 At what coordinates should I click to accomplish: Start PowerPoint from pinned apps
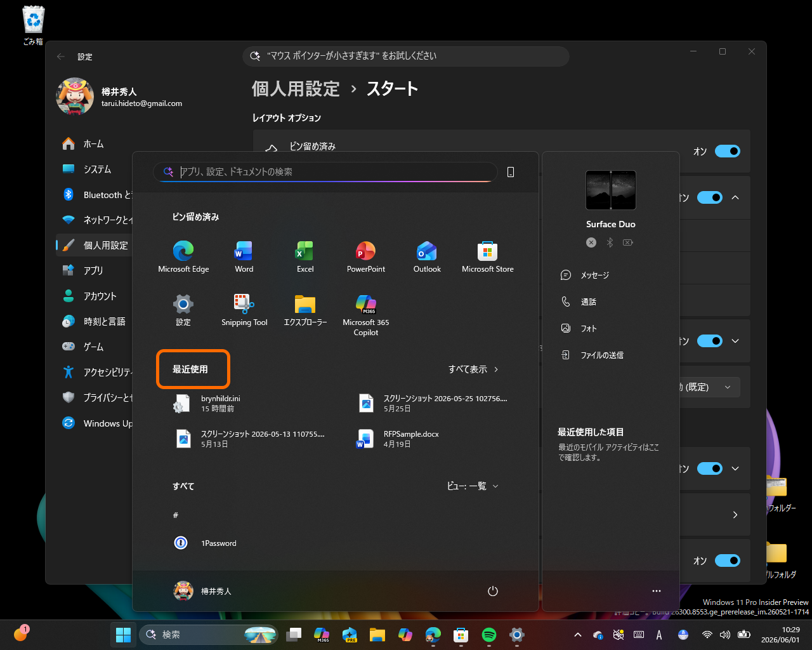(x=366, y=256)
